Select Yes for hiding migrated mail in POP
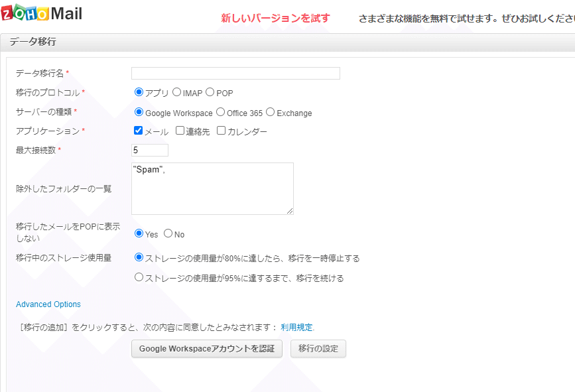 (139, 233)
